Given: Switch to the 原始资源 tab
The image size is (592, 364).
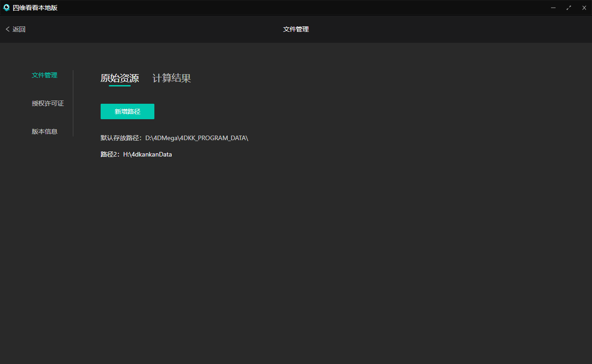Looking at the screenshot, I should click(x=119, y=78).
